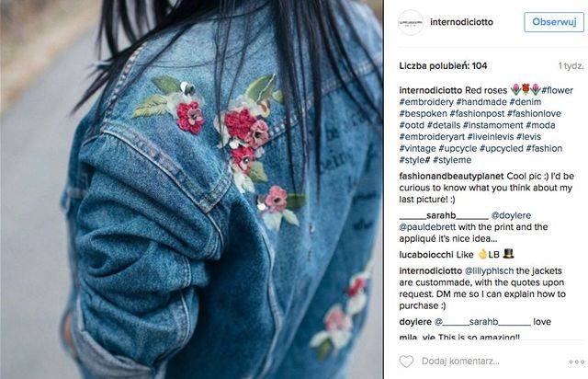Visit the lucaboiocchi commenter profile

coord(426,255)
